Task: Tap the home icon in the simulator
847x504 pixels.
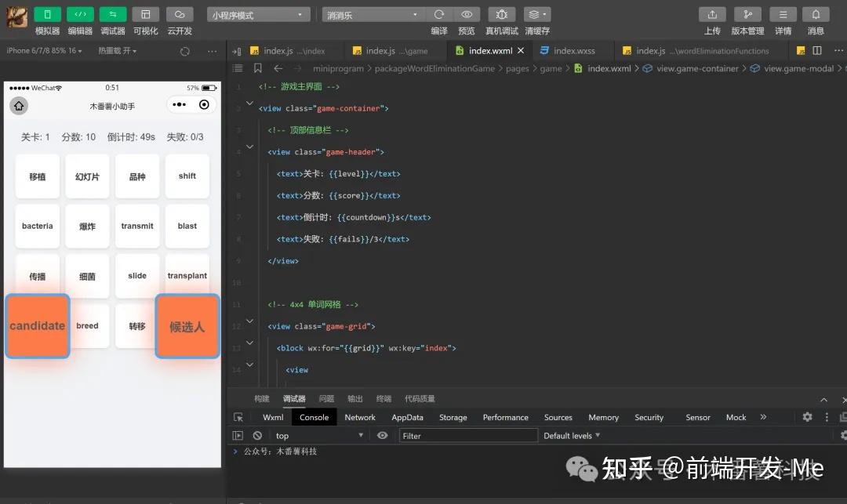Action: 19,106
